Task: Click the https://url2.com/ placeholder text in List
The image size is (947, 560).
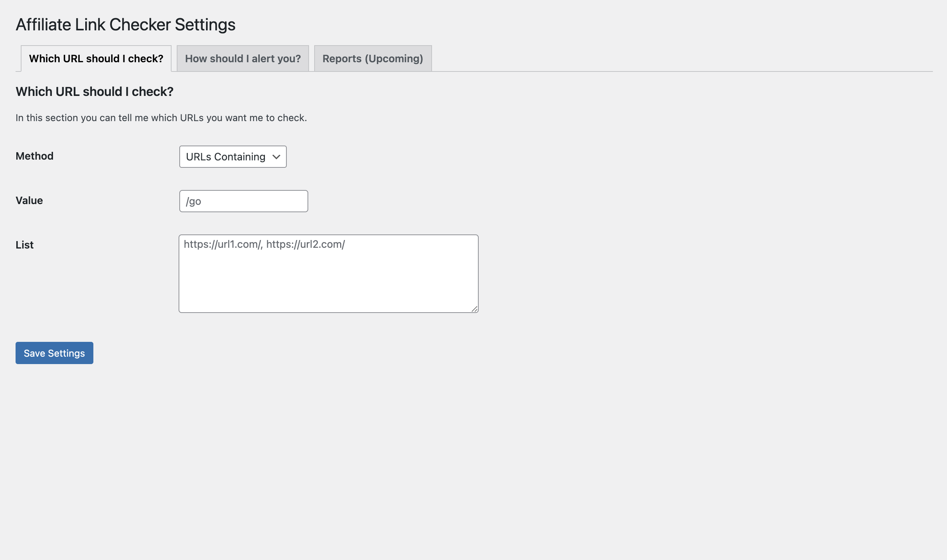Action: coord(305,244)
